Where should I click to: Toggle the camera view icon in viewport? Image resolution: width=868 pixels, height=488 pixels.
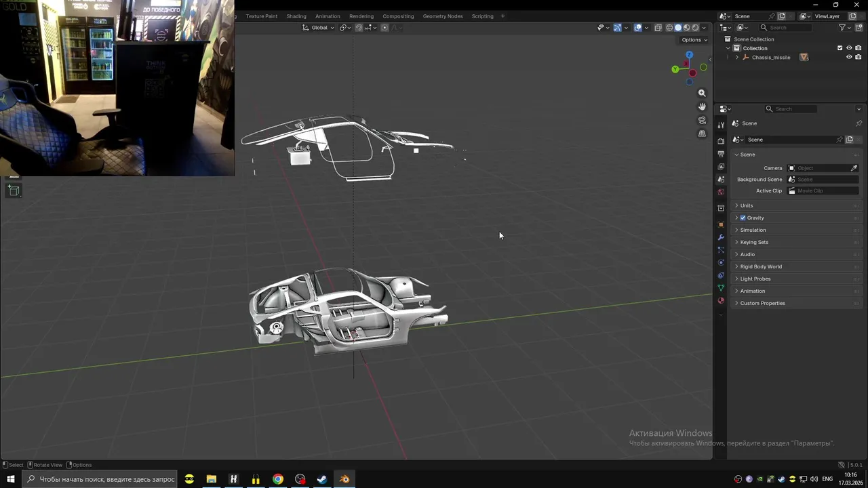[x=702, y=120]
